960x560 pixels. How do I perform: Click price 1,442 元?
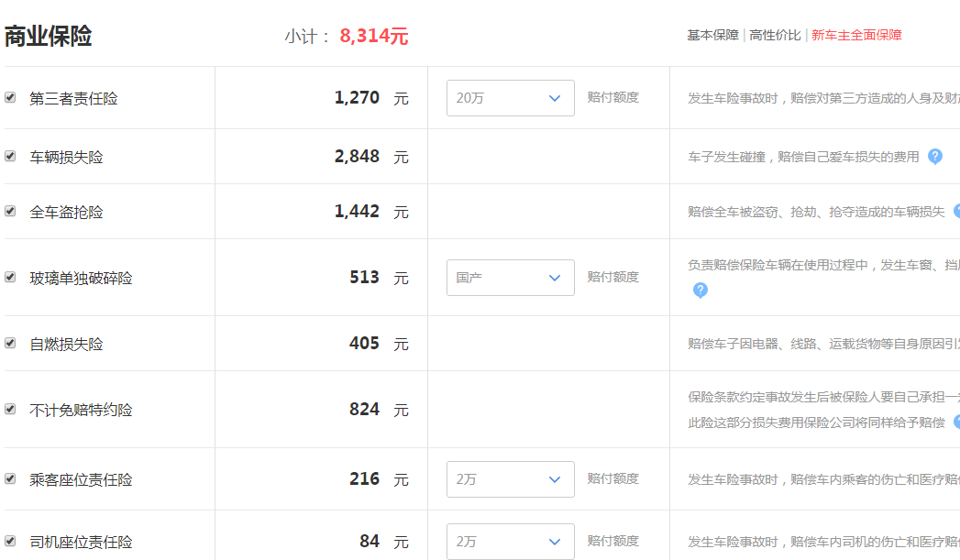pos(371,212)
